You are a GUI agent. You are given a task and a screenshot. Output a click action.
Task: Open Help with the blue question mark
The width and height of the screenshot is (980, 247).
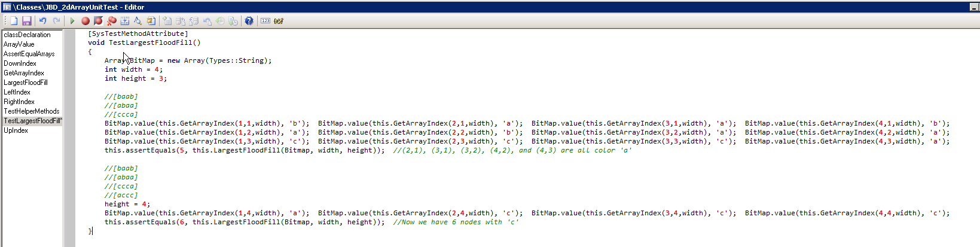coord(249,21)
